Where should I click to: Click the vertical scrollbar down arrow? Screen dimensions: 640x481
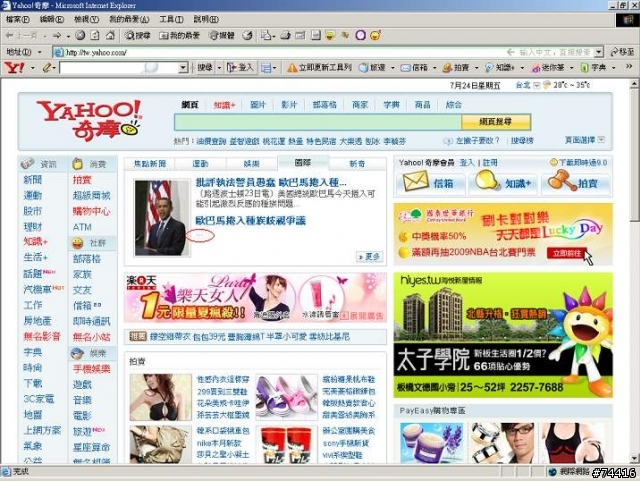point(634,459)
